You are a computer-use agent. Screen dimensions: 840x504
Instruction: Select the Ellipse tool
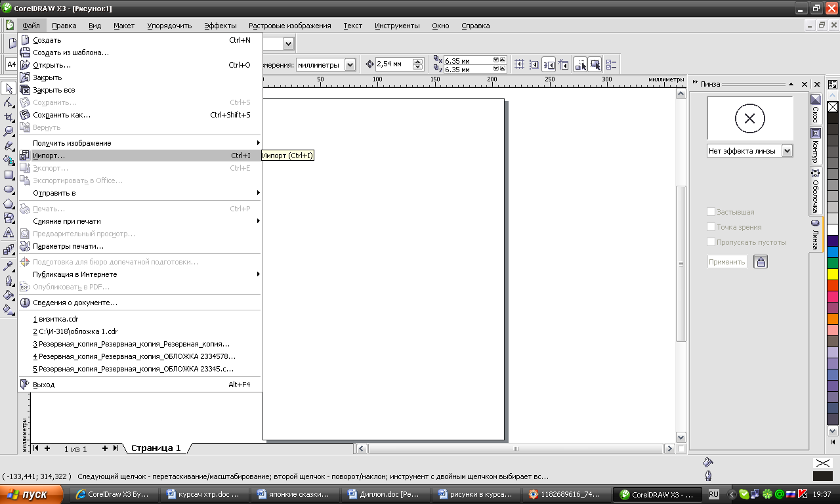[x=9, y=189]
